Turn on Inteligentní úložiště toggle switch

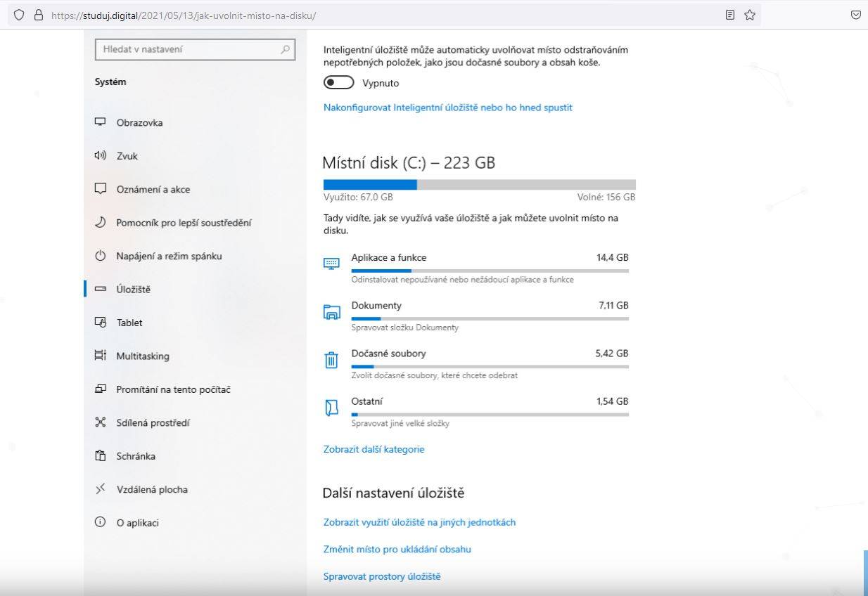coord(338,83)
